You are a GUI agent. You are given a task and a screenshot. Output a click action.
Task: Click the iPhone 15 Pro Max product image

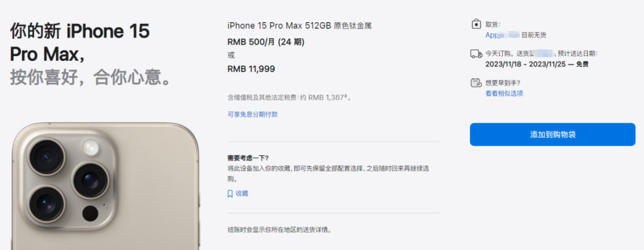(105, 186)
